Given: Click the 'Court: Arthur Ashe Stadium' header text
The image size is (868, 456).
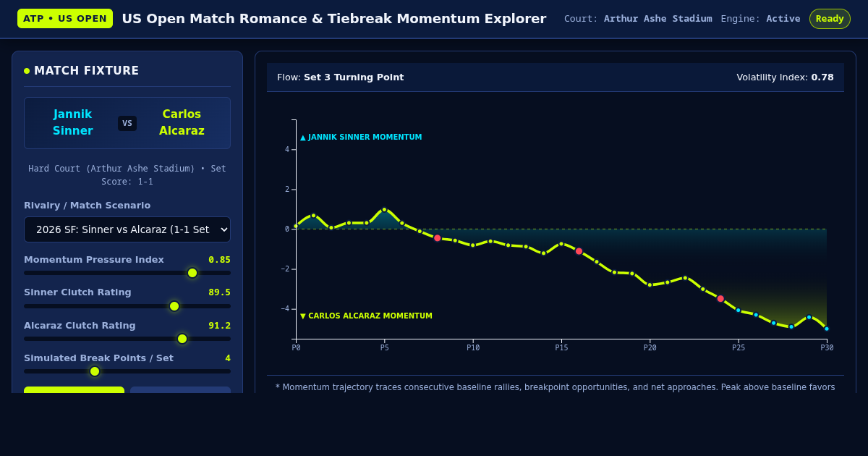Looking at the screenshot, I should [638, 19].
